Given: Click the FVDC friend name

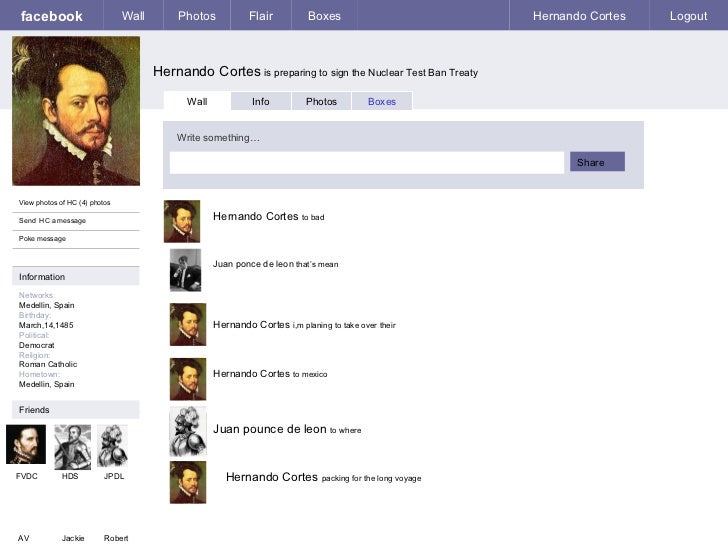Looking at the screenshot, I should click(26, 476).
